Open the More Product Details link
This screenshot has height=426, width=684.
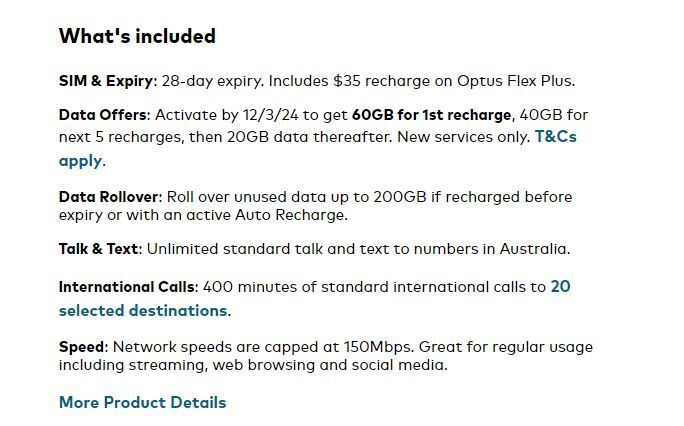pos(143,402)
